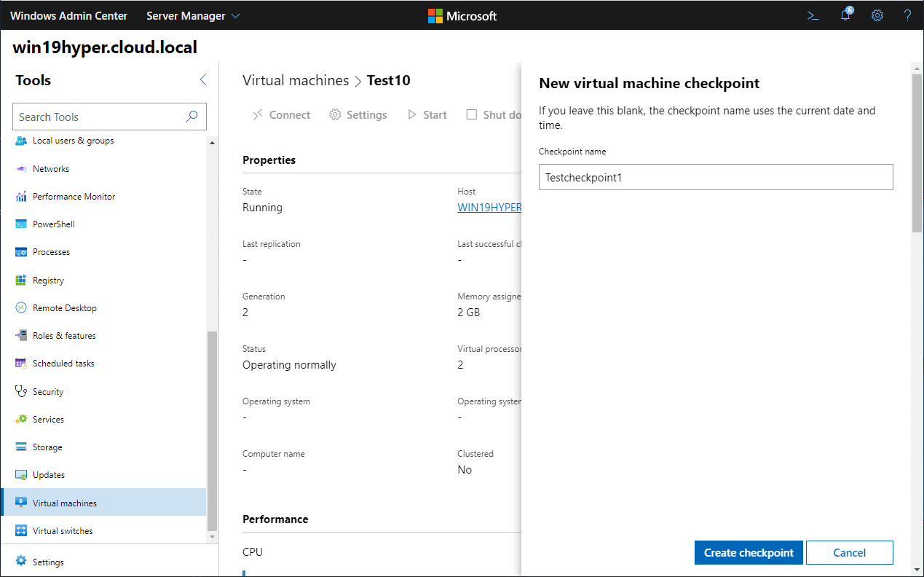The height and width of the screenshot is (577, 924).
Task: Open the Remote Desktop tool
Action: 66,307
